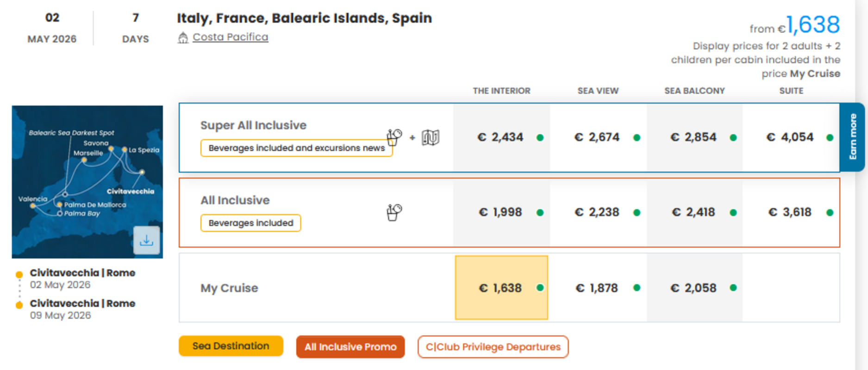Image resolution: width=868 pixels, height=370 pixels.
Task: Pick All Inclusive suite € 3,618
Action: point(790,212)
